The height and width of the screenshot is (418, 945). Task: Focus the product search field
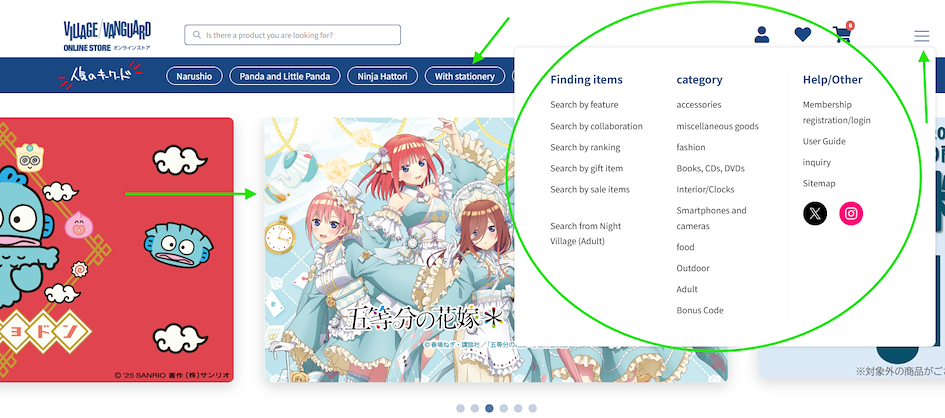coord(292,35)
